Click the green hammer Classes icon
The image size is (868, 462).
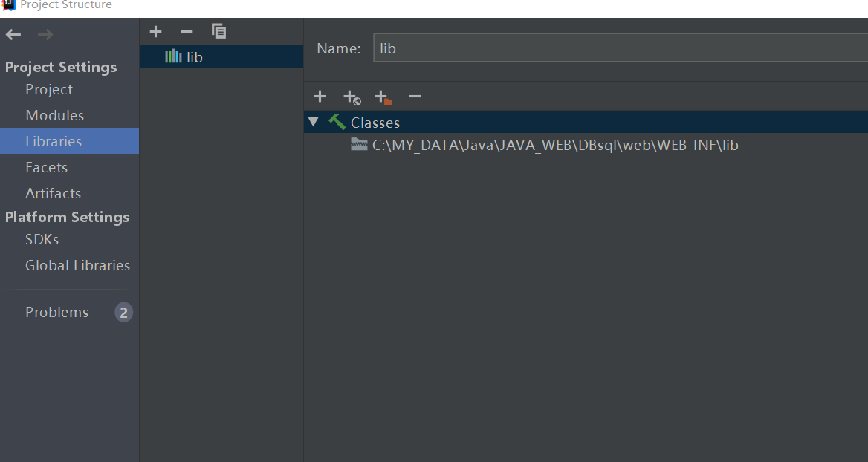(337, 122)
